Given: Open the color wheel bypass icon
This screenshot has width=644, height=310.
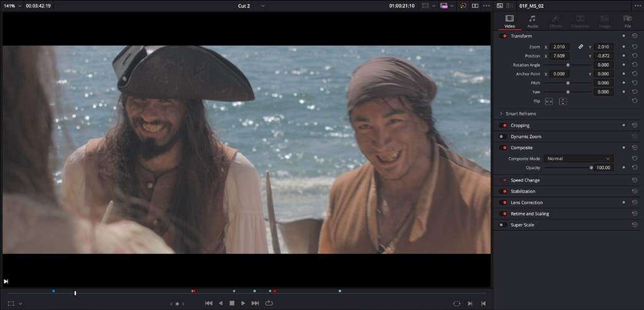Looking at the screenshot, I should click(463, 6).
